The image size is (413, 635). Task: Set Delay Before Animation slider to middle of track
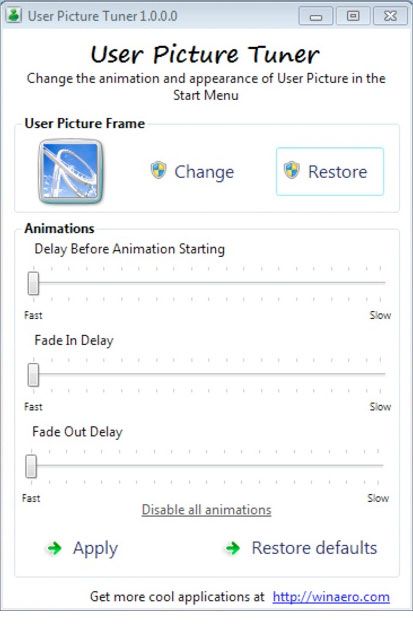[x=207, y=283]
